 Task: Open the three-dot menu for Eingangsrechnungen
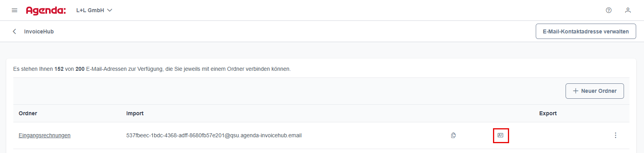(615, 135)
